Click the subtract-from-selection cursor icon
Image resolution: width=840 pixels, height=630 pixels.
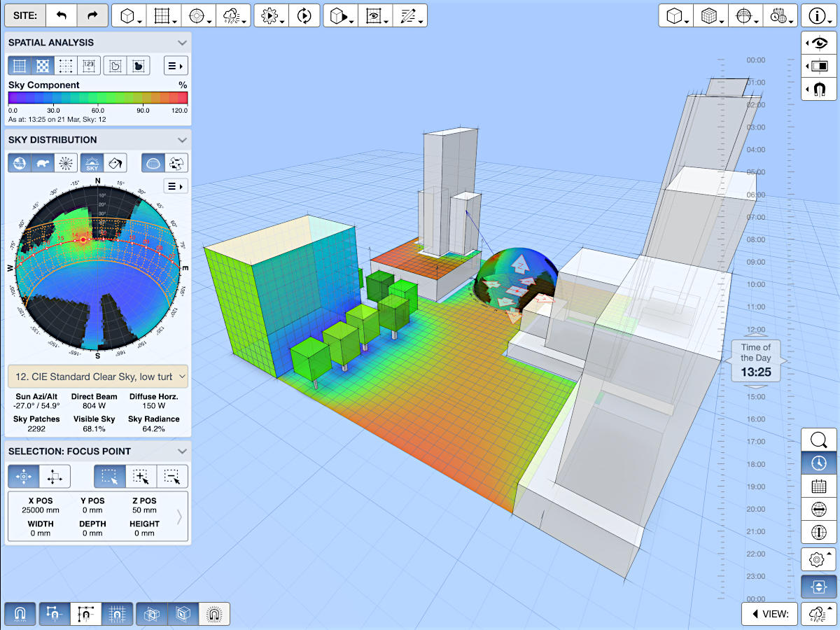172,477
